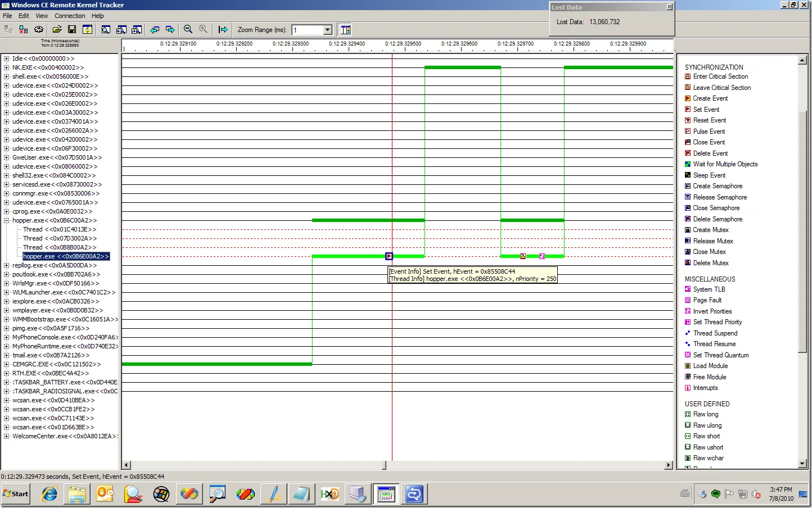Click the Release Mutex legend icon
The image size is (812, 508).
click(688, 241)
